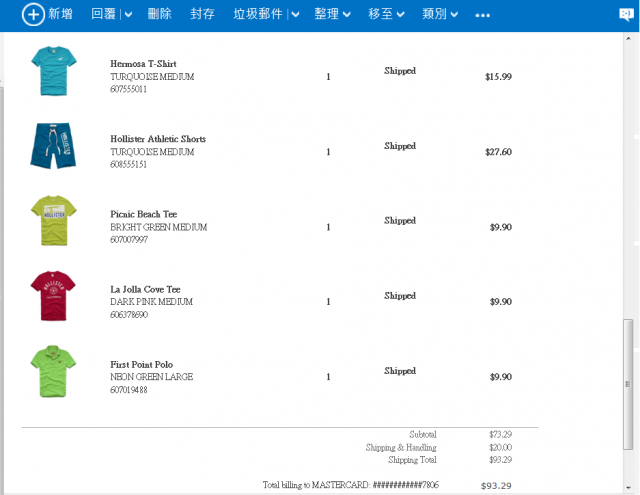Click the green First Point Polo image

pos(53,371)
